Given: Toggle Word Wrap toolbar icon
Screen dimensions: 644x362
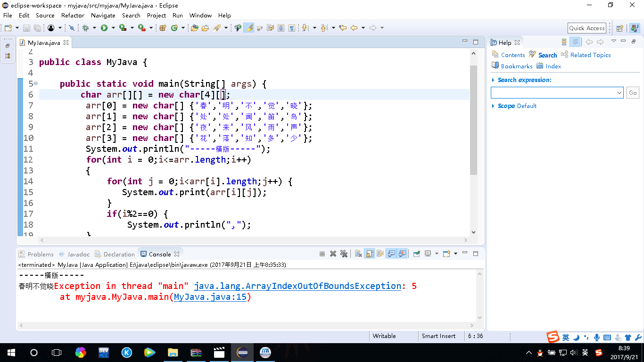Looking at the screenshot, I should [271, 28].
